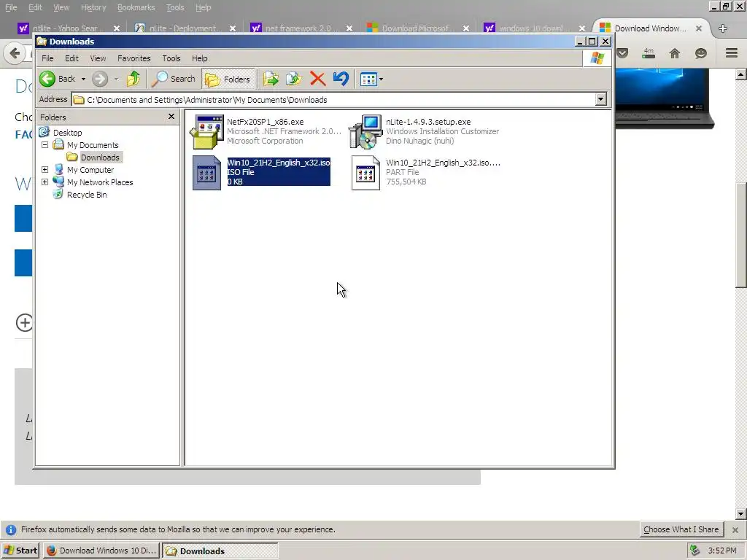The height and width of the screenshot is (560, 747).
Task: Delete selected file with red X icon
Action: (317, 79)
